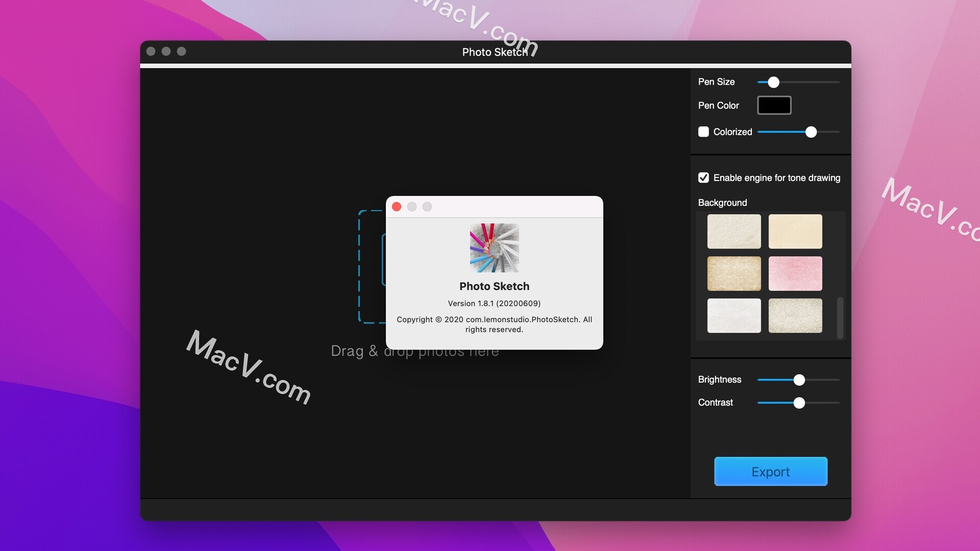Adjust the Contrast slider handle
Image resolution: width=980 pixels, height=551 pixels.
[799, 403]
